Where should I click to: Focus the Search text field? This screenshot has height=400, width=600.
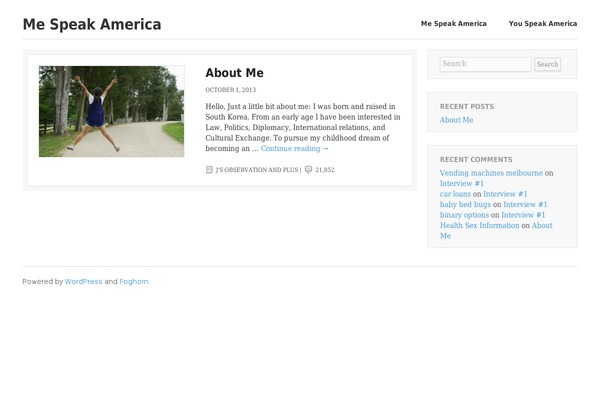(486, 64)
